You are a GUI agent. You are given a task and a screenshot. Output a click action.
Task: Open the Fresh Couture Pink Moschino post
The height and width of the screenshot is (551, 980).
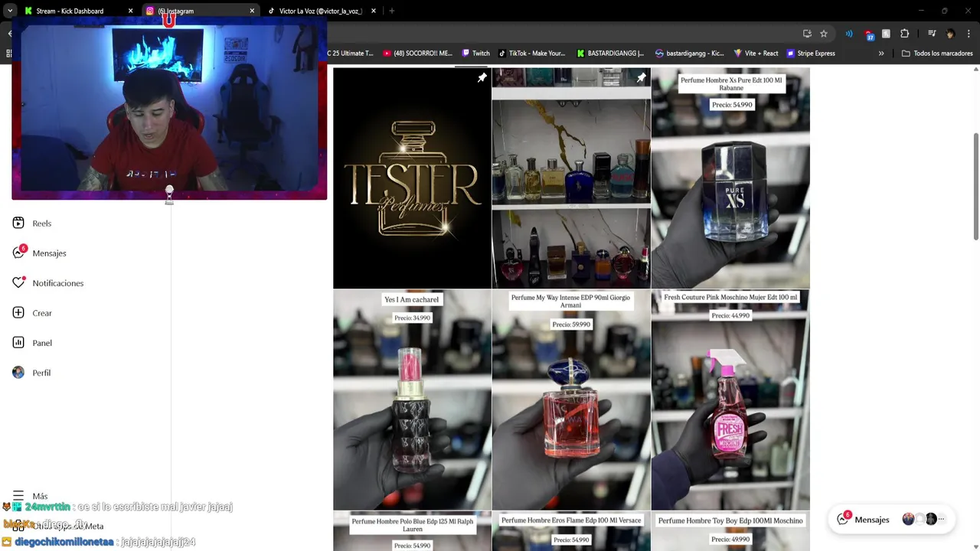(730, 399)
